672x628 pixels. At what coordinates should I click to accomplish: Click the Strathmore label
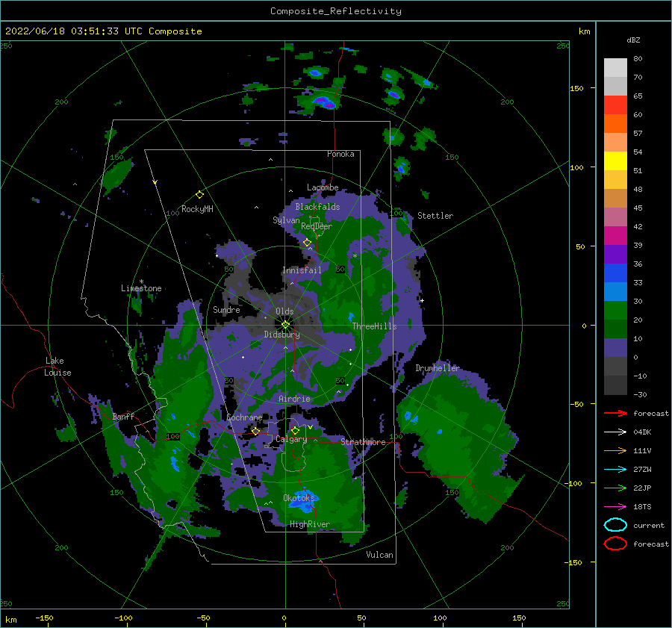coord(363,442)
